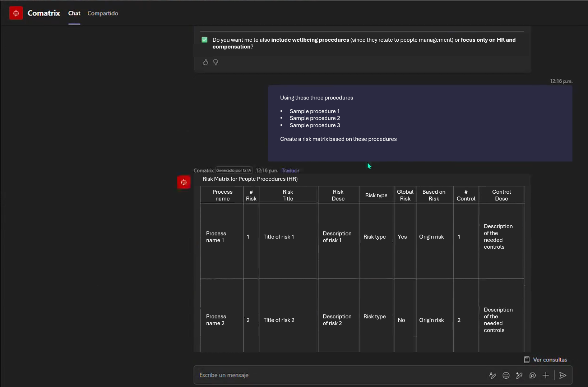
Task: Click the Control Desc column header
Action: coord(501,195)
